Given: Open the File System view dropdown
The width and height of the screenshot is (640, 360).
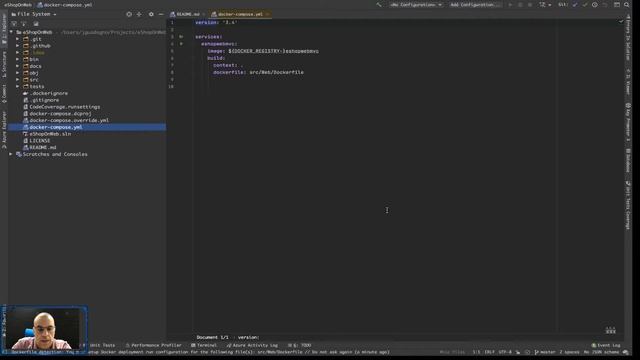Looking at the screenshot, I should [34, 14].
